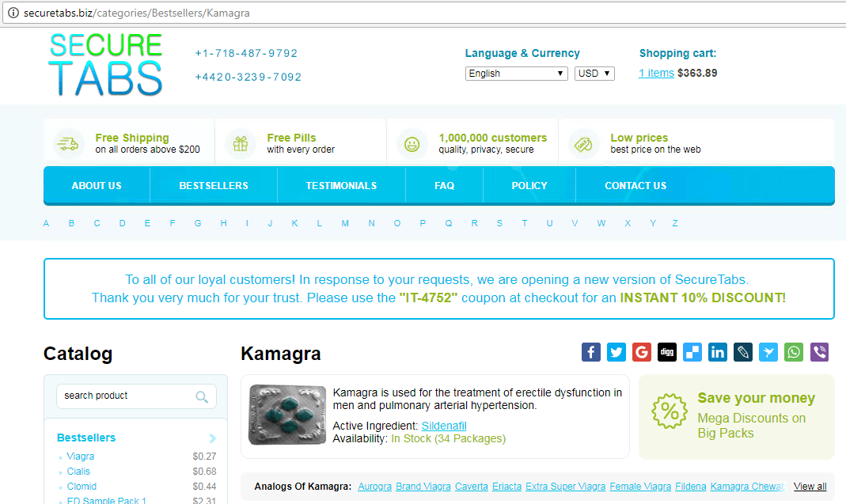Image resolution: width=846 pixels, height=504 pixels.
Task: Open the English language dropdown
Action: click(x=516, y=74)
